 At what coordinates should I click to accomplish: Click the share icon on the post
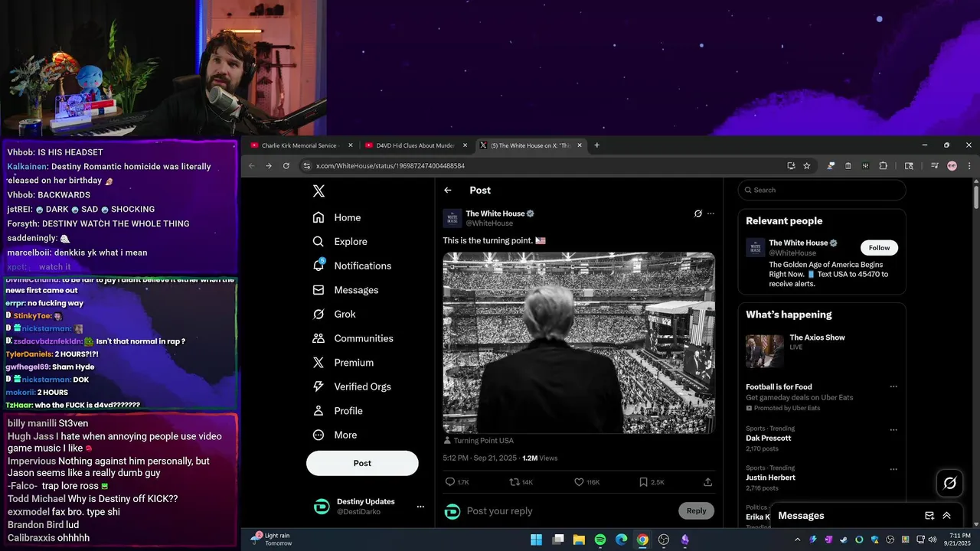[707, 482]
